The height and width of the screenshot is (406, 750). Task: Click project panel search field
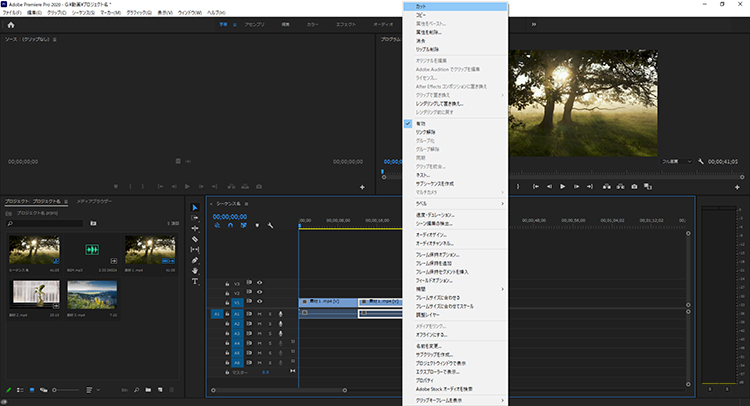click(x=45, y=223)
